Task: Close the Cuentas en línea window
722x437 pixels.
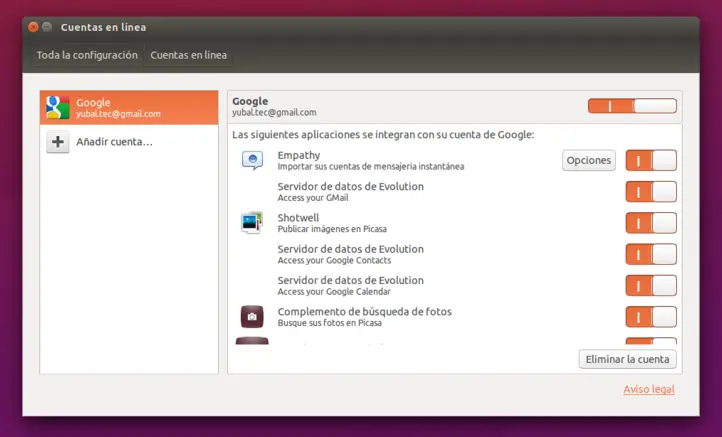Action: tap(33, 27)
